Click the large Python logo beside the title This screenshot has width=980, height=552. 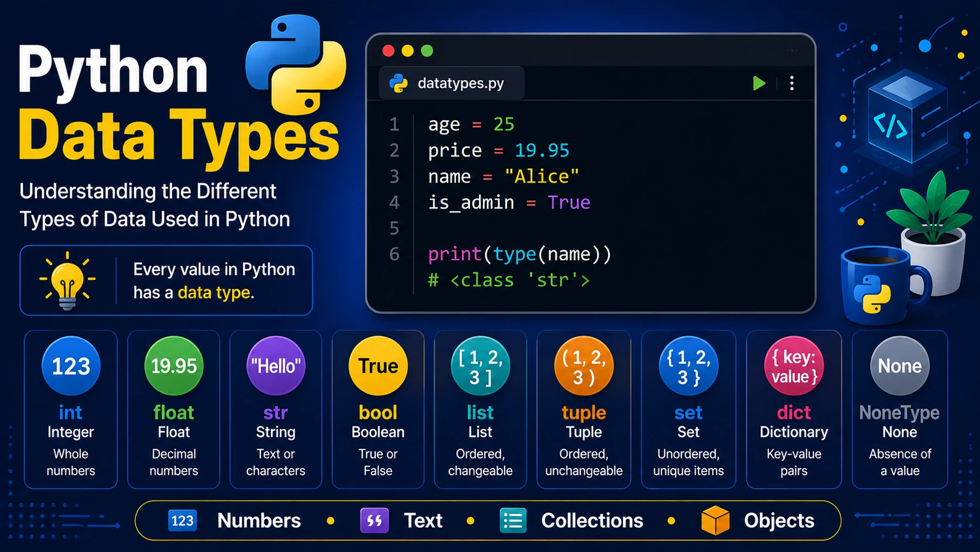(x=295, y=65)
